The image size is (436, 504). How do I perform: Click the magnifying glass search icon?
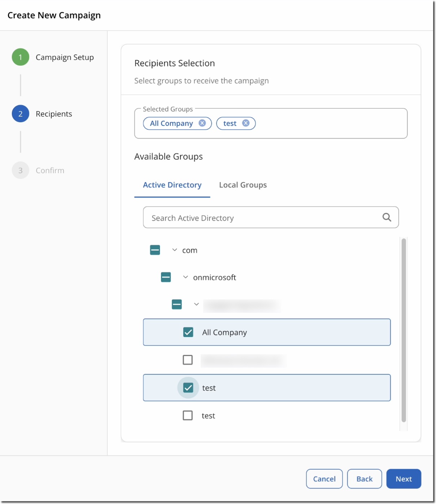point(387,217)
